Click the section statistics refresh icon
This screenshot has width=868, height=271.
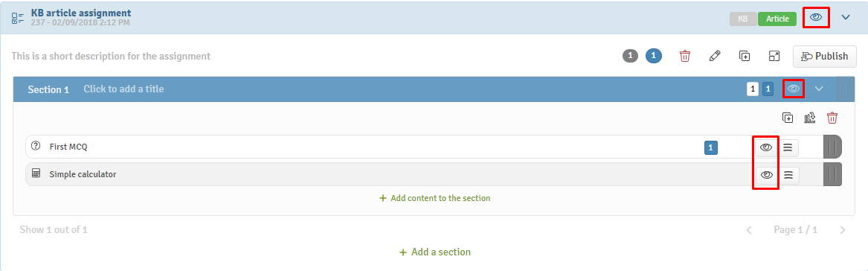click(810, 118)
